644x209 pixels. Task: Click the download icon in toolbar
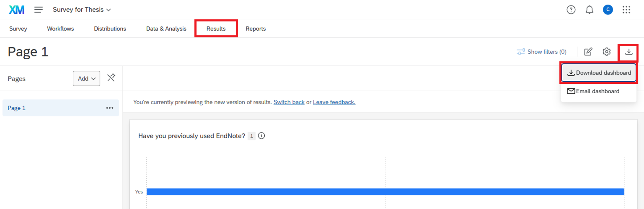[x=629, y=52]
